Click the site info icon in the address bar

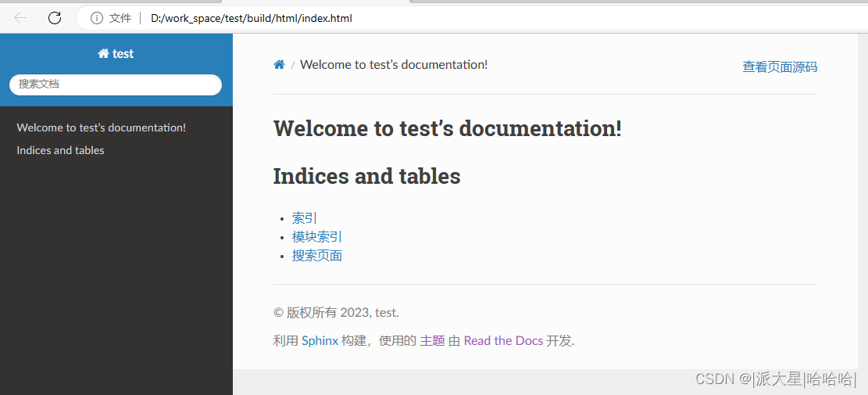(96, 18)
